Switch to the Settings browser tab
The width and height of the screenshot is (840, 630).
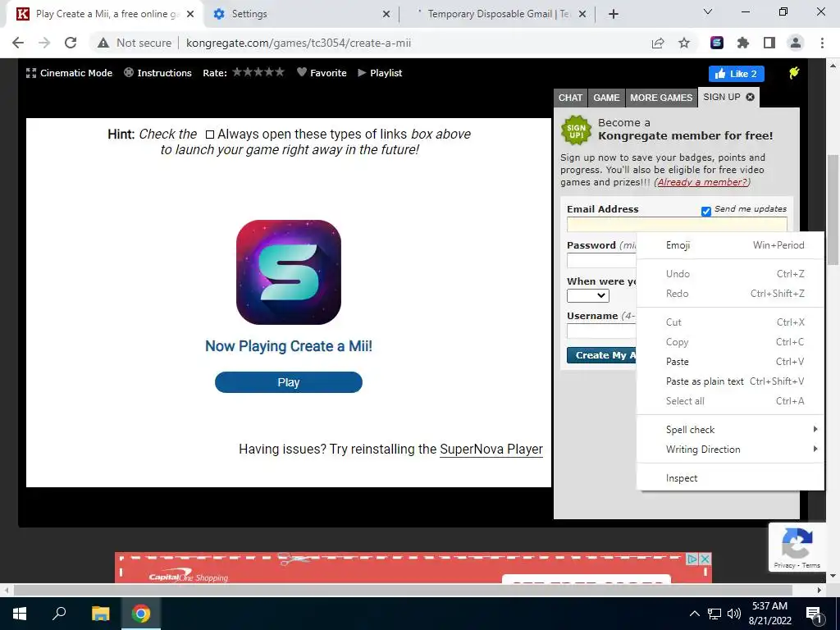click(302, 14)
